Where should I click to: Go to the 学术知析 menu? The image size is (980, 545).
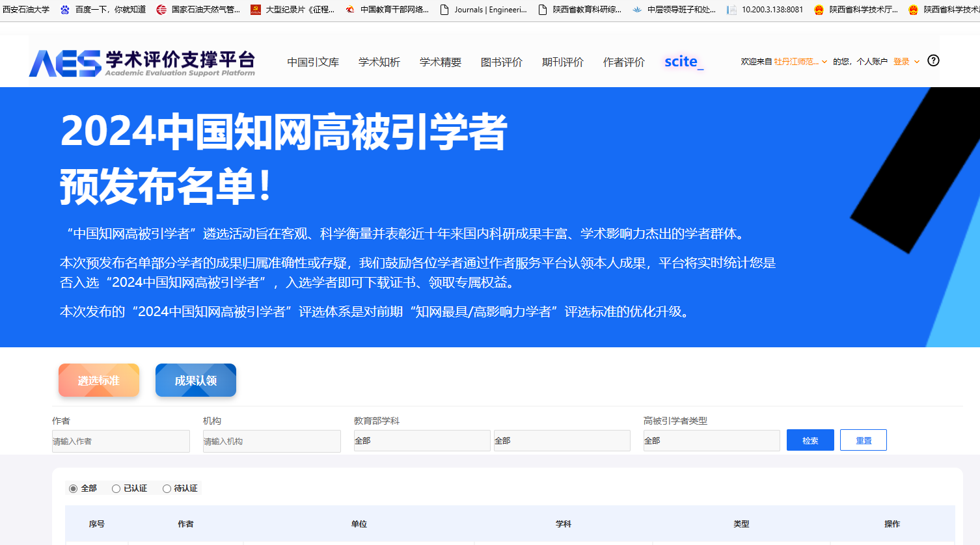(x=379, y=62)
